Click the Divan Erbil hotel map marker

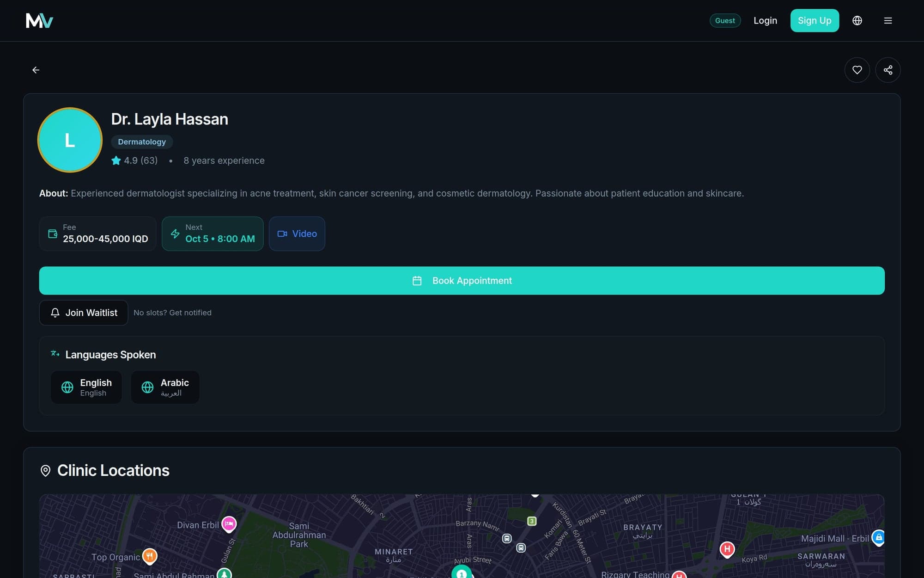[x=229, y=524]
